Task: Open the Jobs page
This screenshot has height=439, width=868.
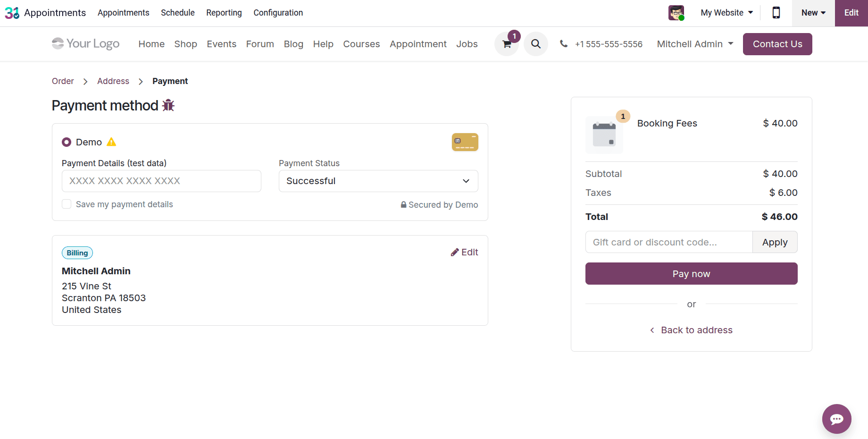Action: point(467,44)
